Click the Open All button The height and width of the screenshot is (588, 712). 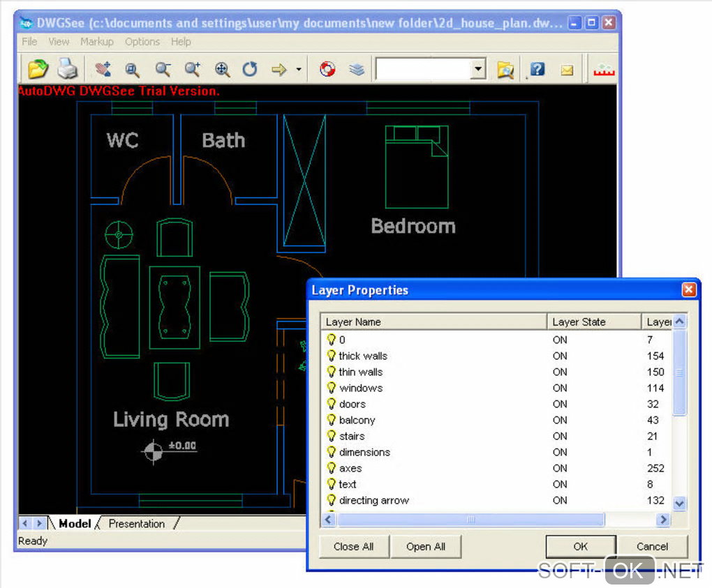426,547
